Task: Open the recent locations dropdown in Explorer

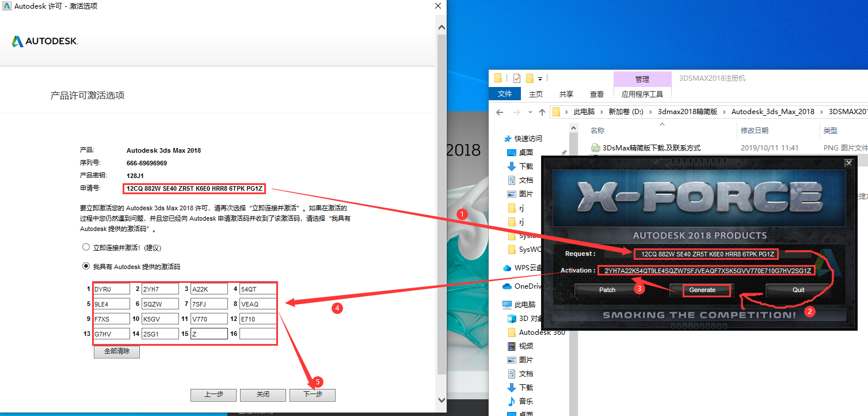Action: pos(530,112)
